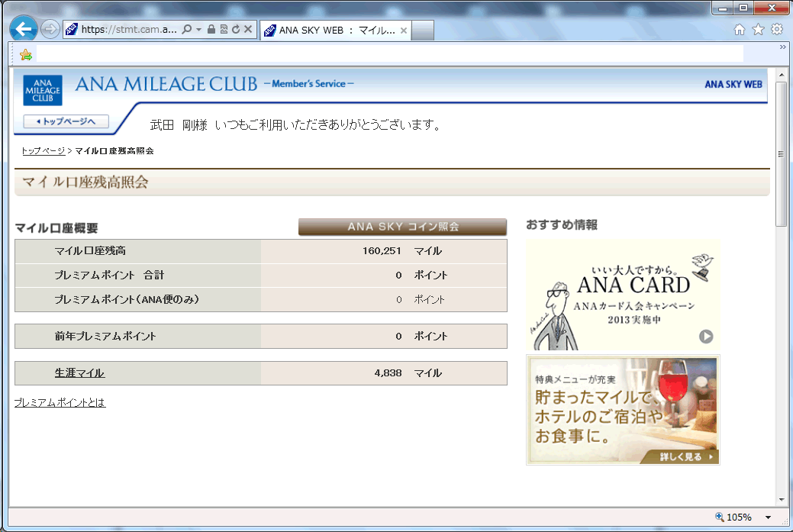Open the browser tools gear icon
The image size is (793, 532).
[777, 29]
